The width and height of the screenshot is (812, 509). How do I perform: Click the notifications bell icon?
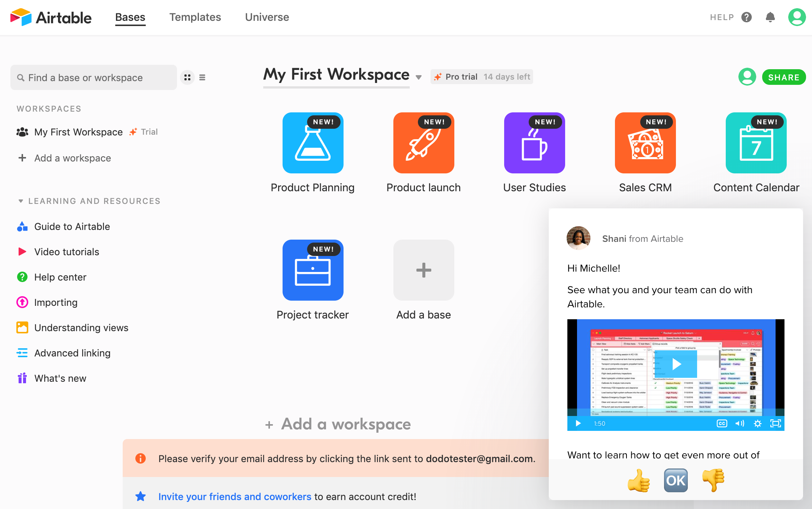(x=770, y=17)
